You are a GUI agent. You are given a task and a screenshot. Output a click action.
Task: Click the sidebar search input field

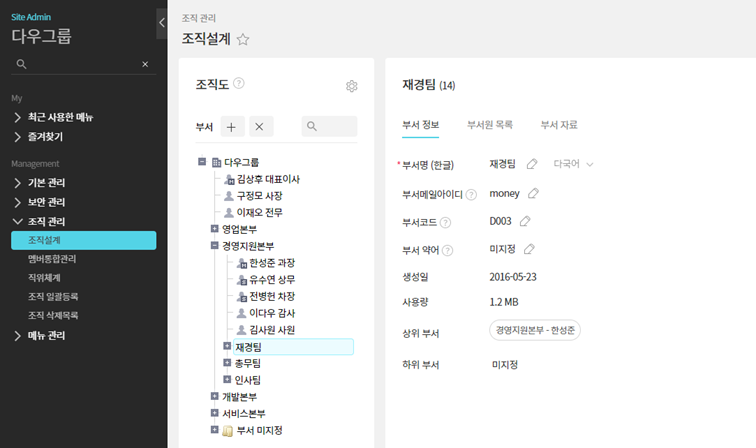pos(84,64)
